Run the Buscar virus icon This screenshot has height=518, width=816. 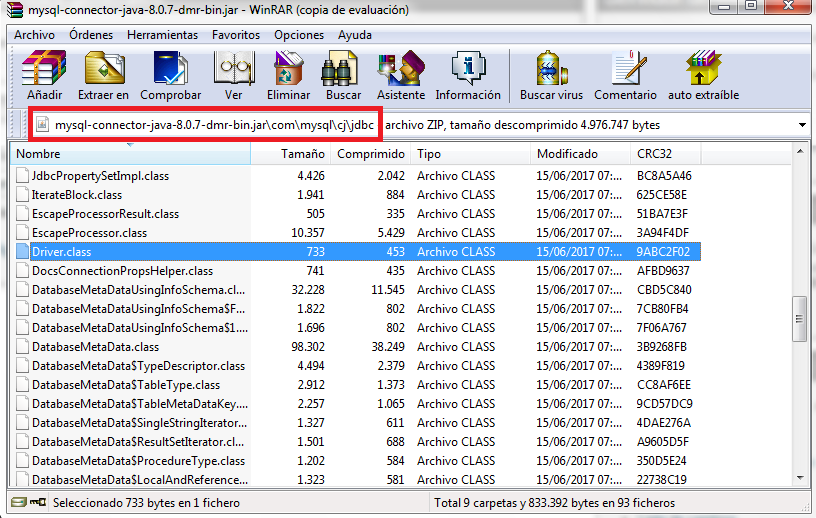552,68
